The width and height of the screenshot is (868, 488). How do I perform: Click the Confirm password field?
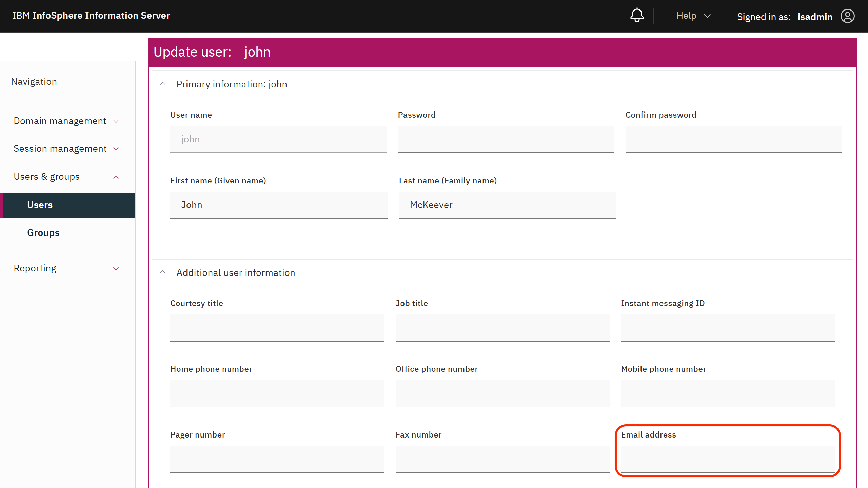coord(733,139)
